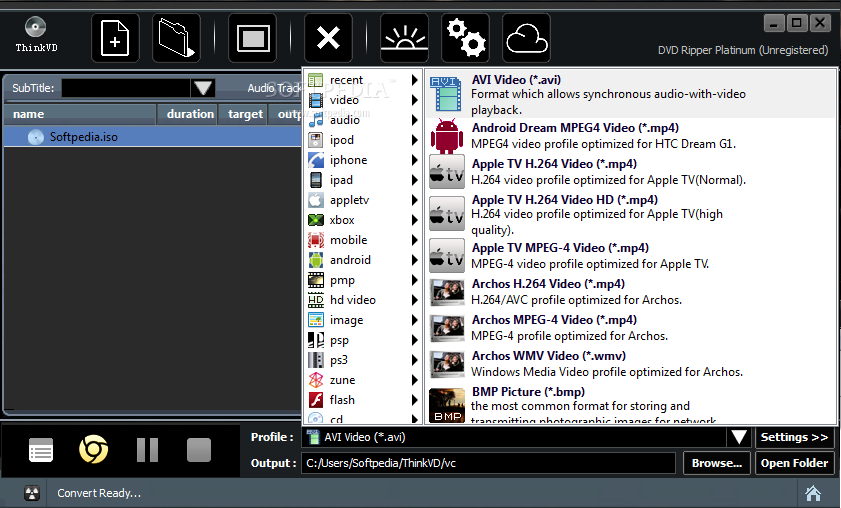
Task: Choose Archos H.264 Video profile
Action: [x=631, y=292]
